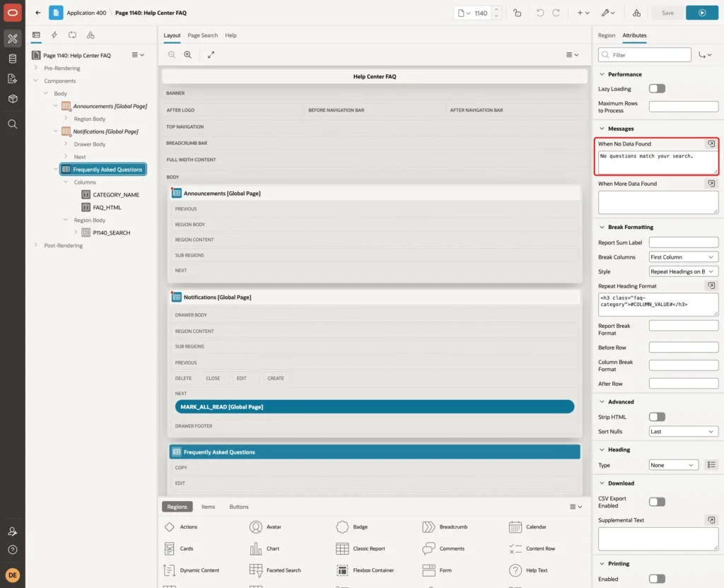Toggle the Lazy Loading switch
724x588 pixels.
point(657,88)
